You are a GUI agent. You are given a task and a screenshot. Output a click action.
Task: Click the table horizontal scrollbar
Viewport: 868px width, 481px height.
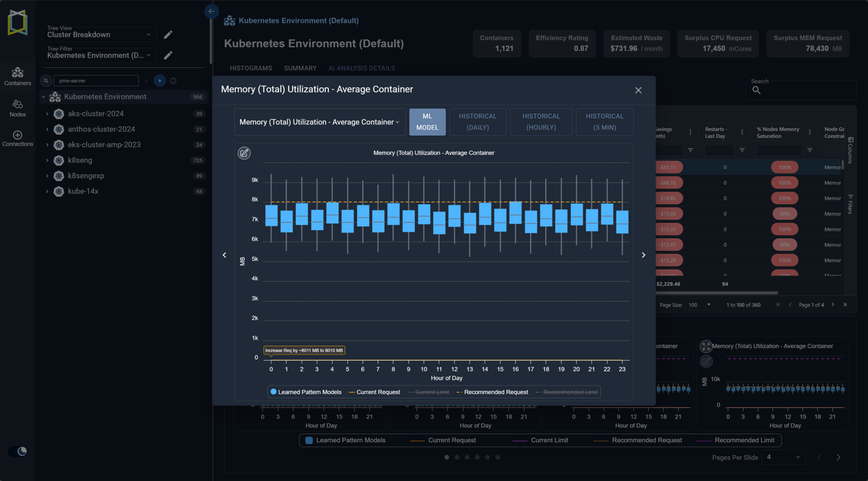(716, 293)
